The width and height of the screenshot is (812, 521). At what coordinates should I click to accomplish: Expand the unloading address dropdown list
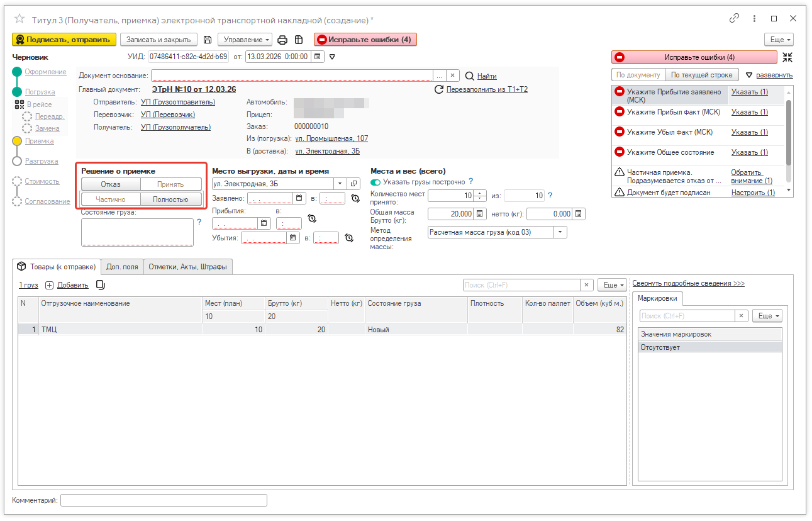[340, 184]
